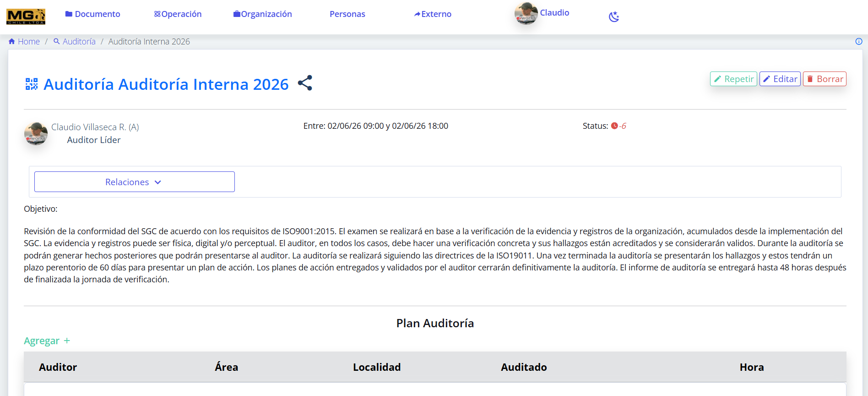Click the Auditado column header

(x=524, y=367)
